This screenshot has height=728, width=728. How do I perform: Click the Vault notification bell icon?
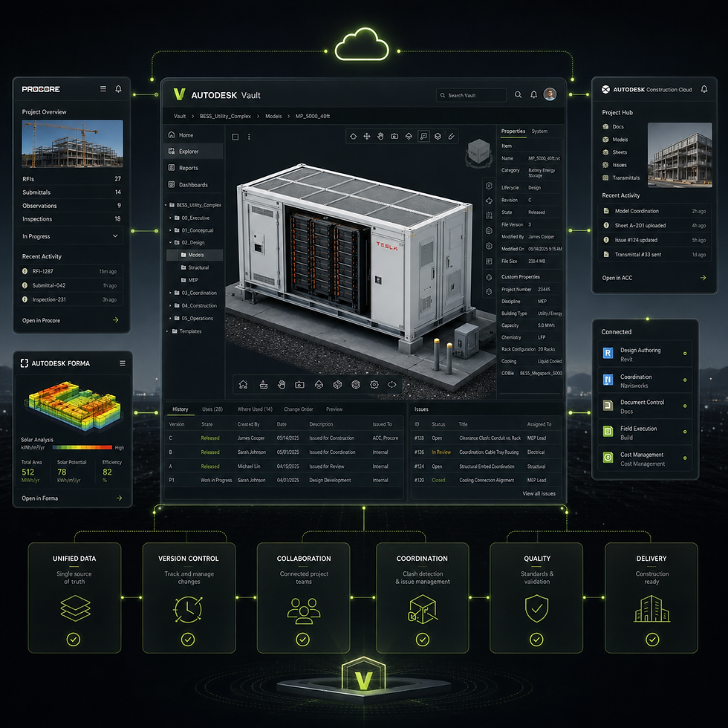534,95
